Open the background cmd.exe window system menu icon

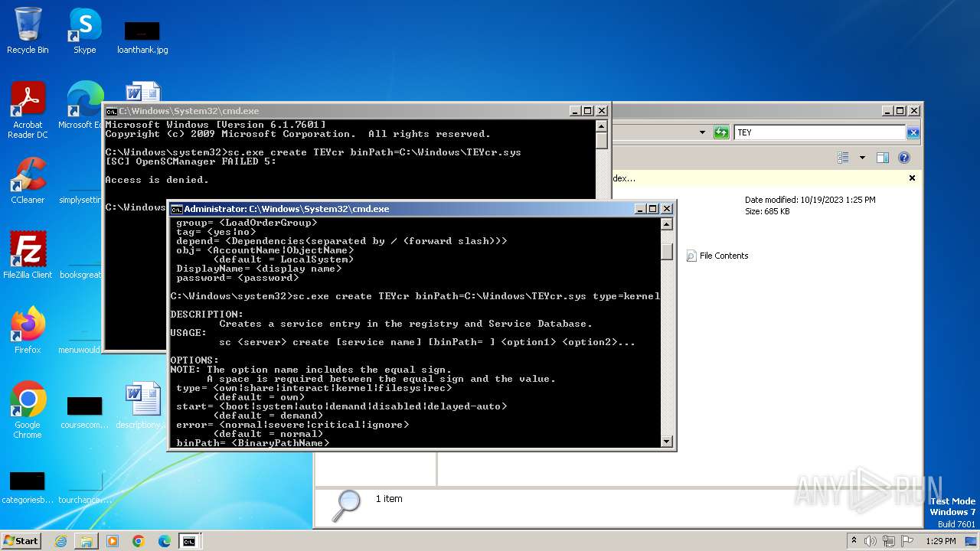click(x=112, y=111)
